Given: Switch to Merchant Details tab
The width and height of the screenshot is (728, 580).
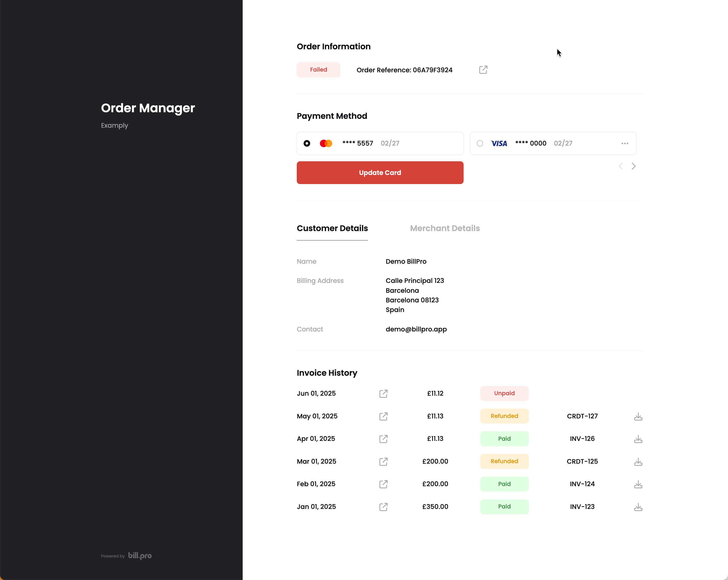Looking at the screenshot, I should point(445,228).
